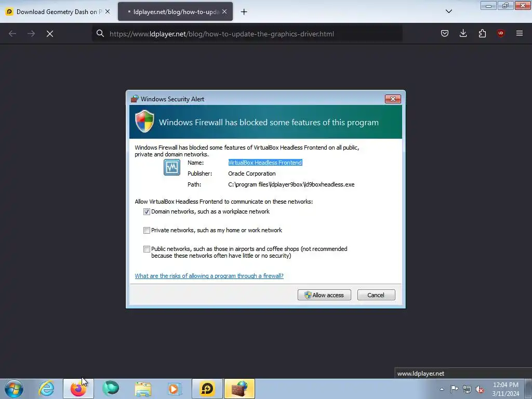Open the clock showing 12:04 PM
This screenshot has height=399, width=532.
pos(506,389)
